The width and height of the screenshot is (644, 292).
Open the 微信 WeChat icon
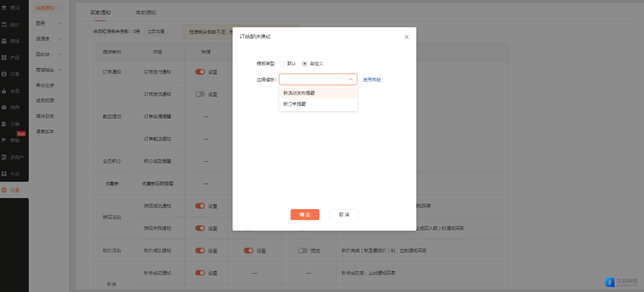point(4,108)
